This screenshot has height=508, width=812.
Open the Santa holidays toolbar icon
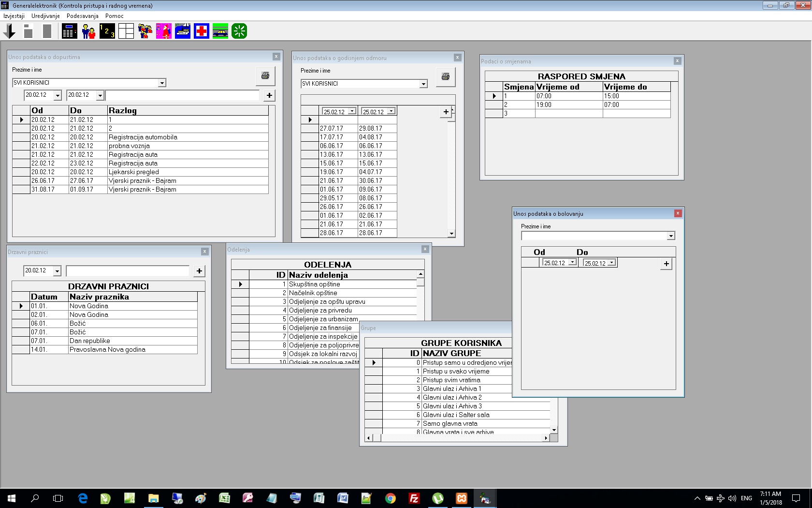pos(164,31)
